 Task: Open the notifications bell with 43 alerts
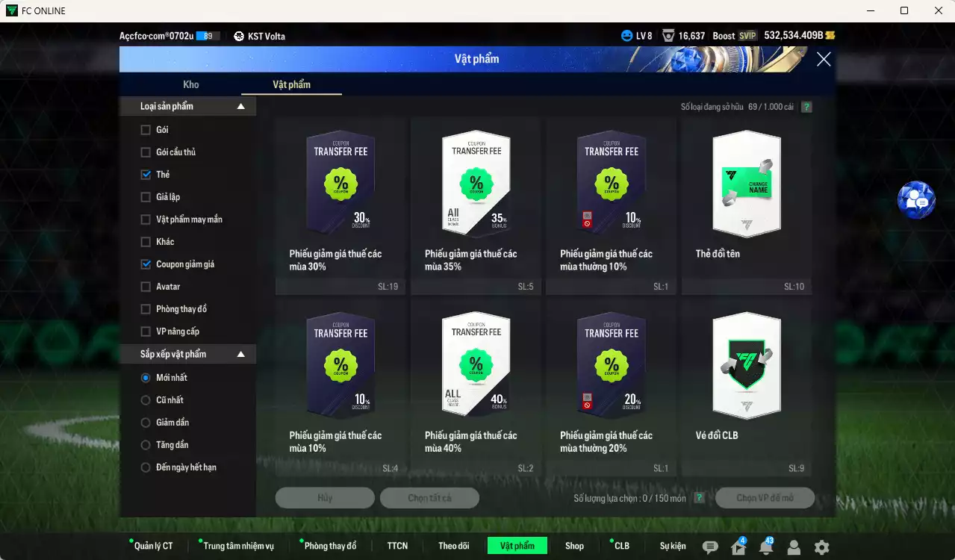(767, 547)
